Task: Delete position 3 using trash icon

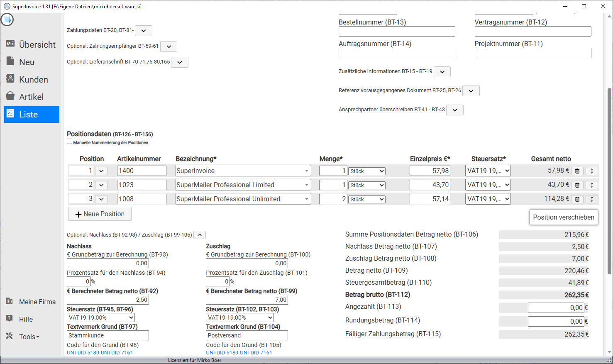Action: 577,199
